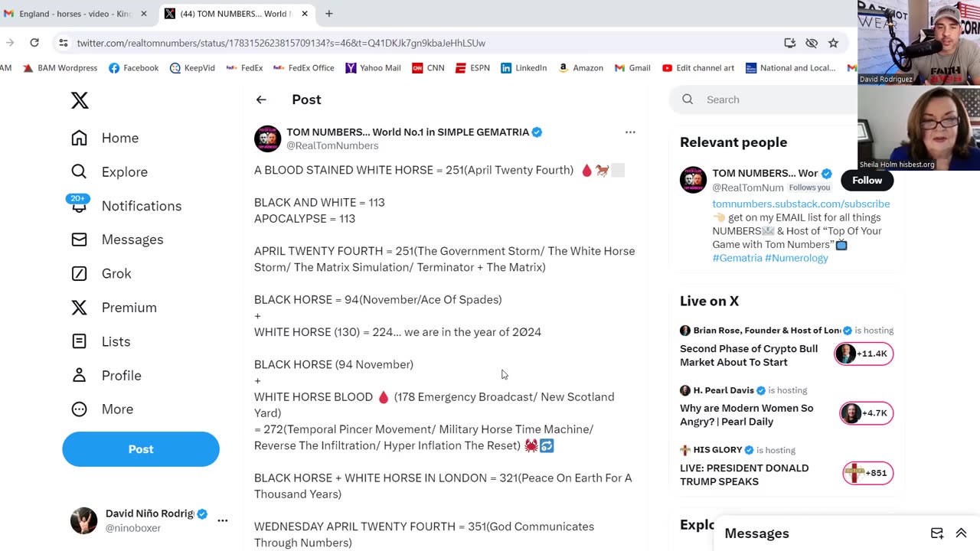Open a new browser tab

[329, 14]
